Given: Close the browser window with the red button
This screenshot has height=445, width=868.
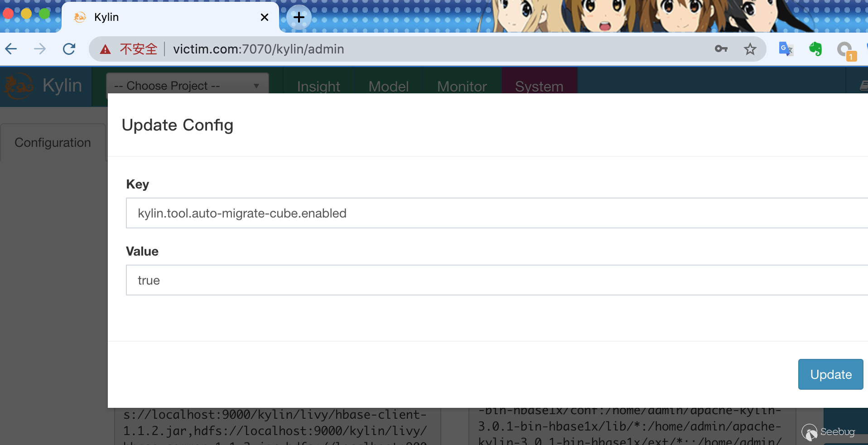Looking at the screenshot, I should coord(8,14).
